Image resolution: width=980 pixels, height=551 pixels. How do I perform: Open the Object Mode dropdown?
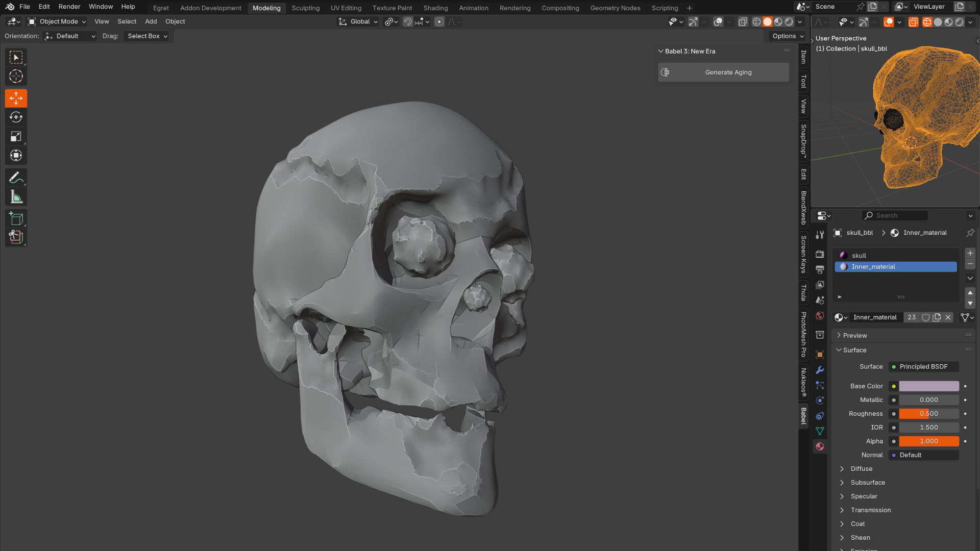57,21
